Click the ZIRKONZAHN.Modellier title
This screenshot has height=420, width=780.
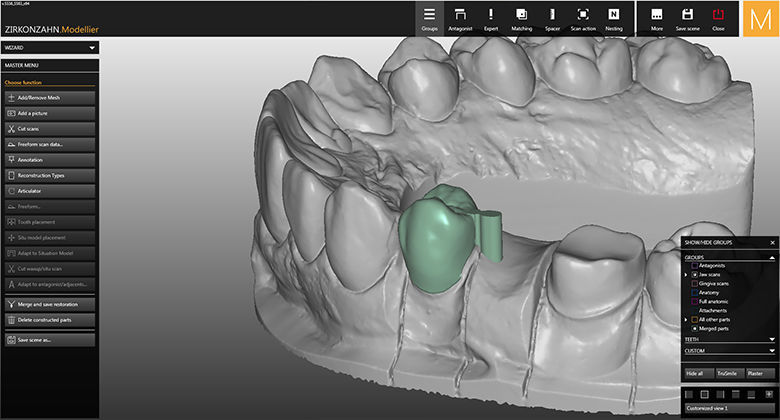coord(52,29)
